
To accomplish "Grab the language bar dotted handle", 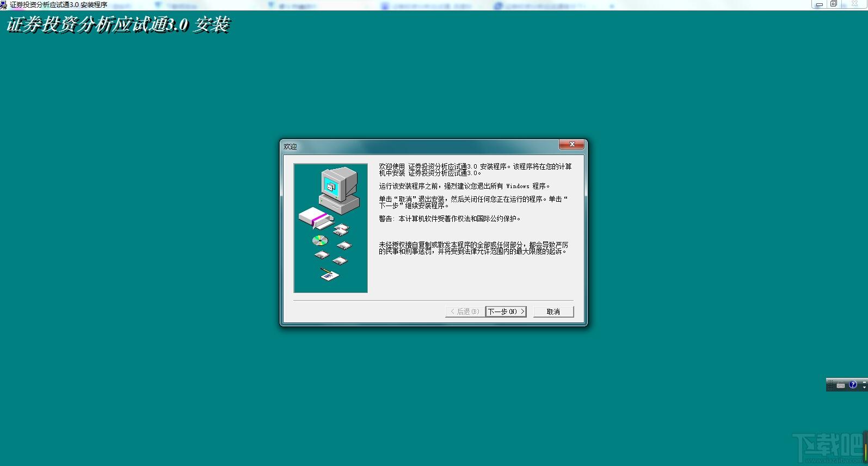I will click(830, 384).
